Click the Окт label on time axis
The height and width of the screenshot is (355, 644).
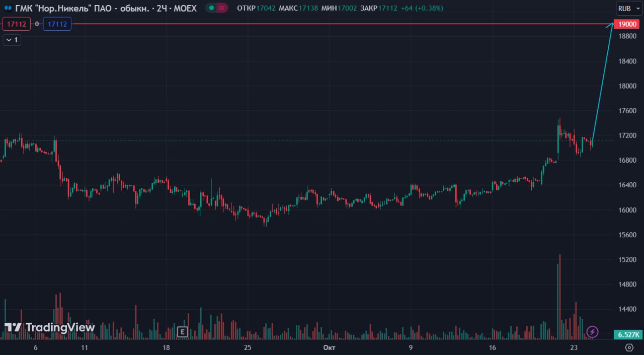[x=329, y=348]
